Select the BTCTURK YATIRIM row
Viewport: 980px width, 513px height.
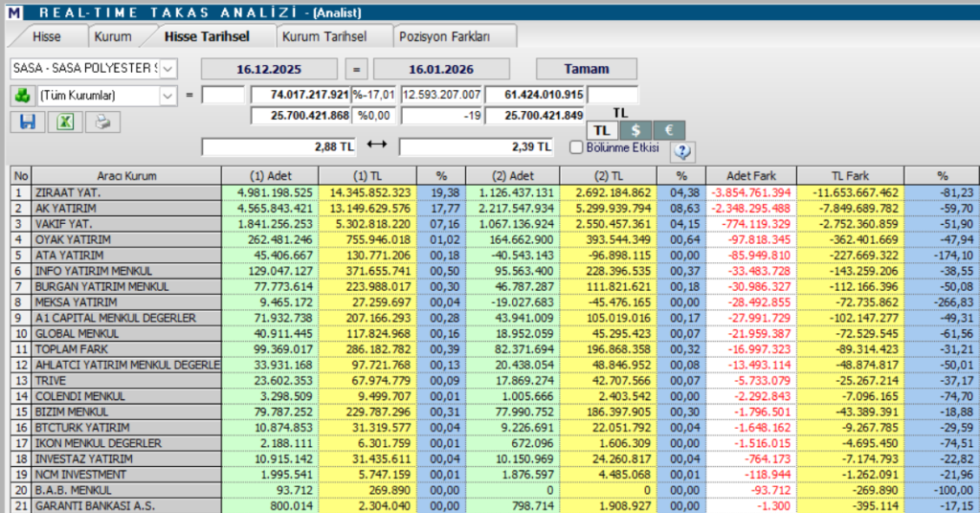pyautogui.click(x=494, y=428)
